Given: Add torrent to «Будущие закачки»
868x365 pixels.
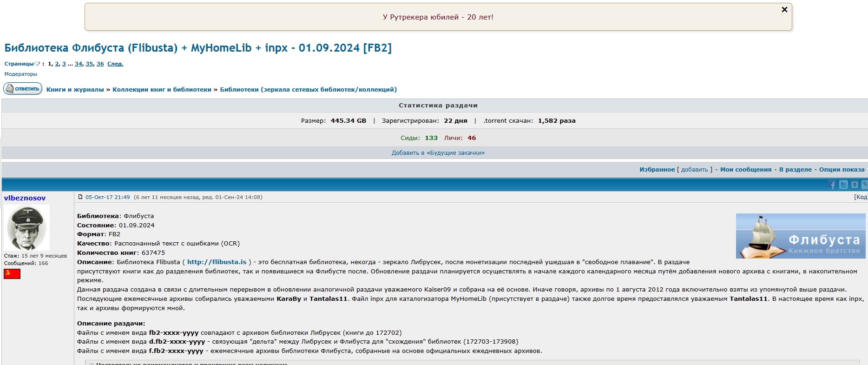Looking at the screenshot, I should click(438, 153).
